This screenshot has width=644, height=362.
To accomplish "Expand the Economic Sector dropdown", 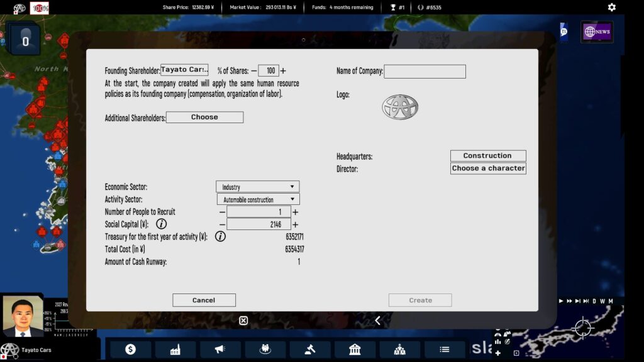I will 257,187.
